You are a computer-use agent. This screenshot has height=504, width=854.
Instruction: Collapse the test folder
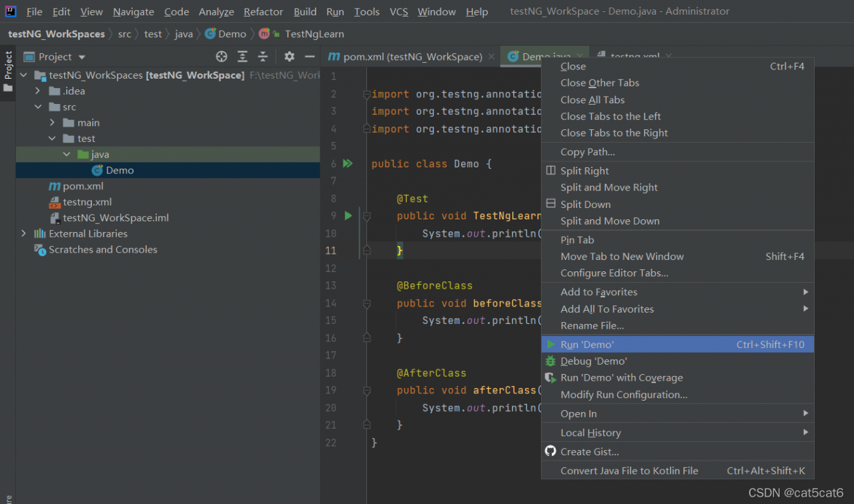(53, 139)
